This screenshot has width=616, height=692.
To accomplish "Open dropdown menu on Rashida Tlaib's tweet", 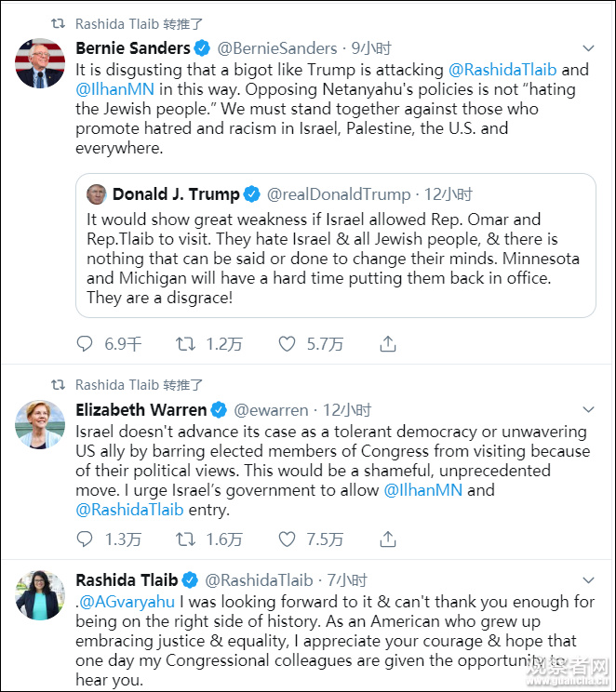I will [x=588, y=580].
